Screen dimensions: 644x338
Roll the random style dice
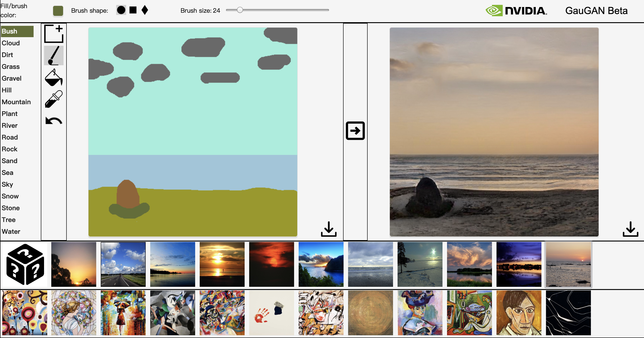[25, 264]
